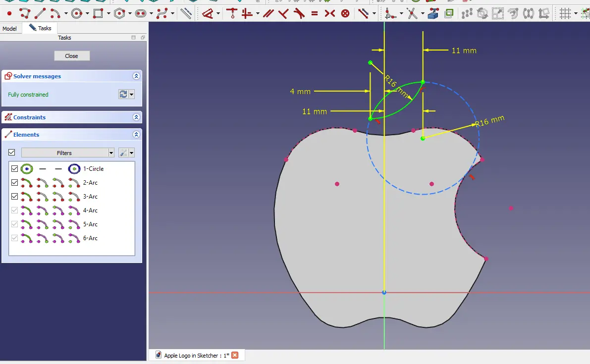Apply the Block constraint
The height and width of the screenshot is (364, 590).
click(x=345, y=13)
